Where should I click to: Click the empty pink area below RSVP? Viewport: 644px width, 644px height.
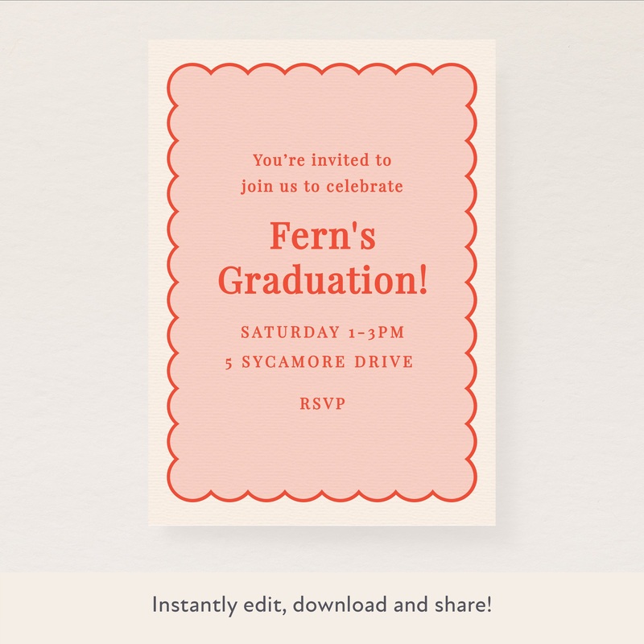coord(322,451)
